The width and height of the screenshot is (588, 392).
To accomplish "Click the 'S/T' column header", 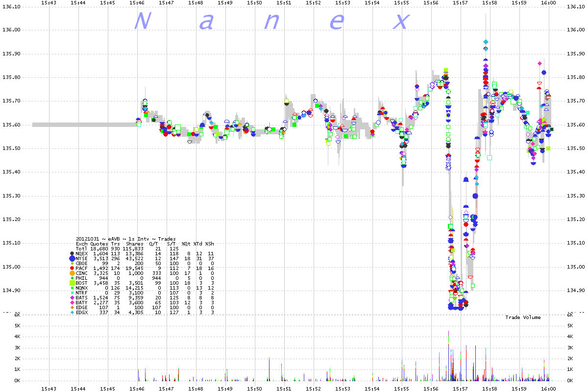I will coord(171,244).
